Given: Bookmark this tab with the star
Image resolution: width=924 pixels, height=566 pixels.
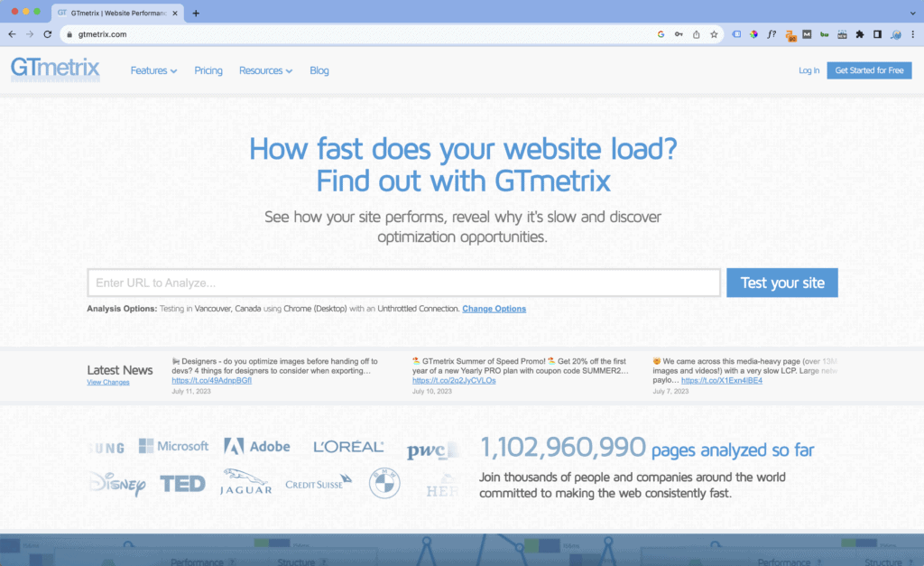Looking at the screenshot, I should click(x=714, y=34).
